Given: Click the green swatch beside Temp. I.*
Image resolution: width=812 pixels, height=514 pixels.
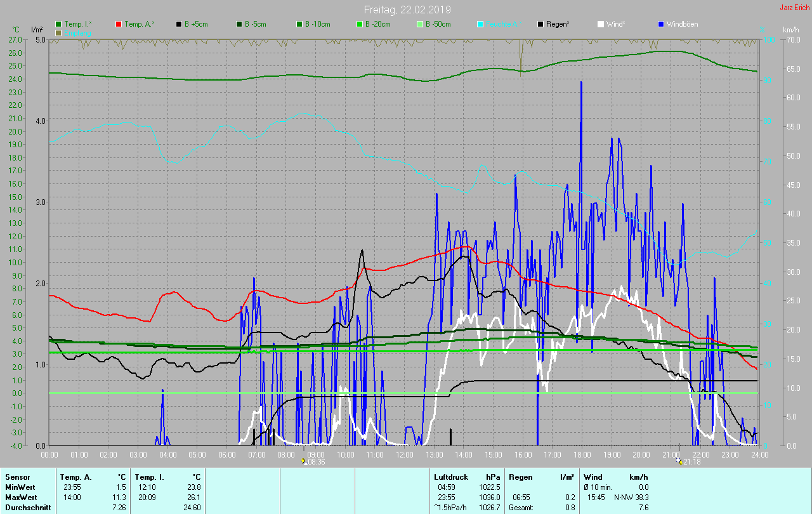Looking at the screenshot, I should (x=58, y=24).
